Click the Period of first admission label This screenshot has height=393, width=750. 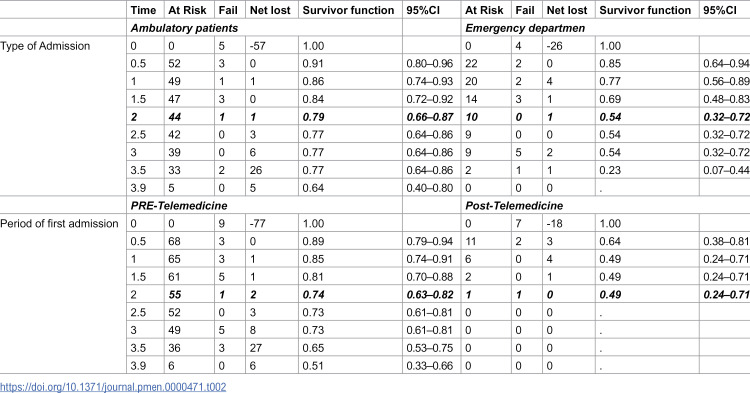click(59, 223)
